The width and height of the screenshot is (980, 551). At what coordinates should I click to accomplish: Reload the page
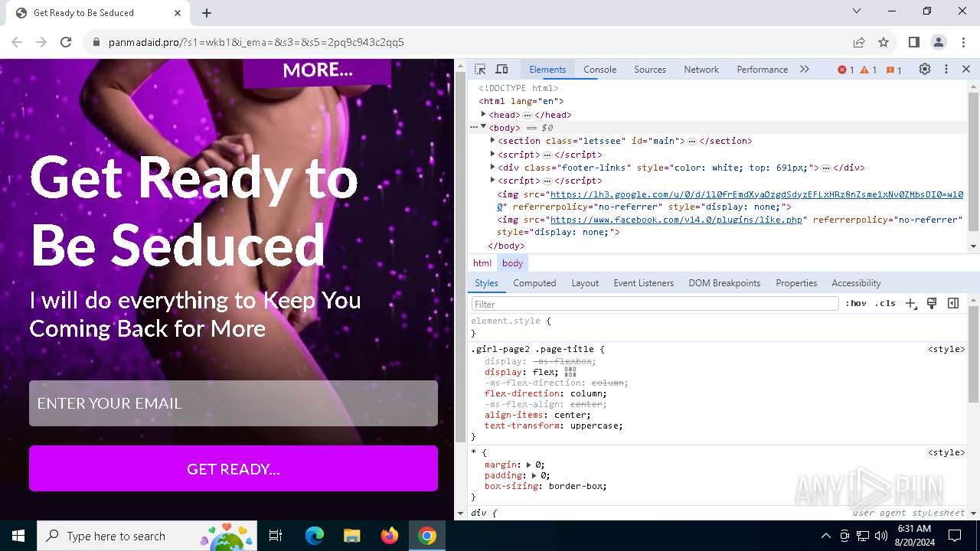(x=66, y=42)
